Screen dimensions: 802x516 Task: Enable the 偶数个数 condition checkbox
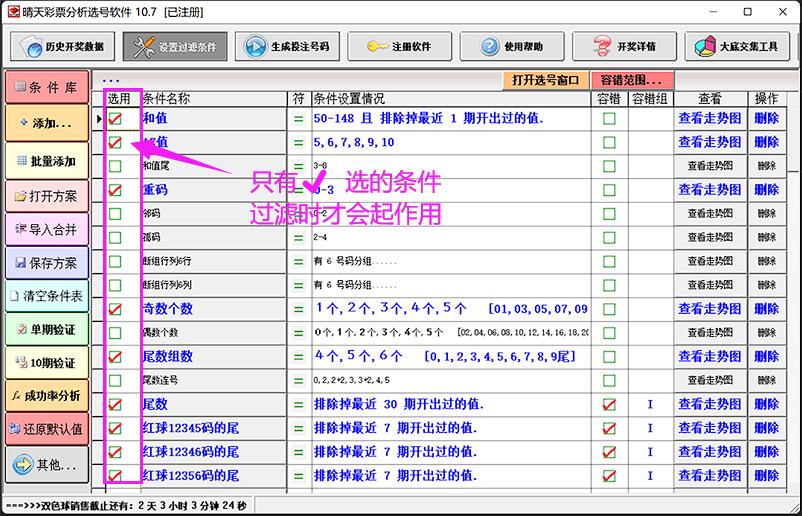point(116,332)
